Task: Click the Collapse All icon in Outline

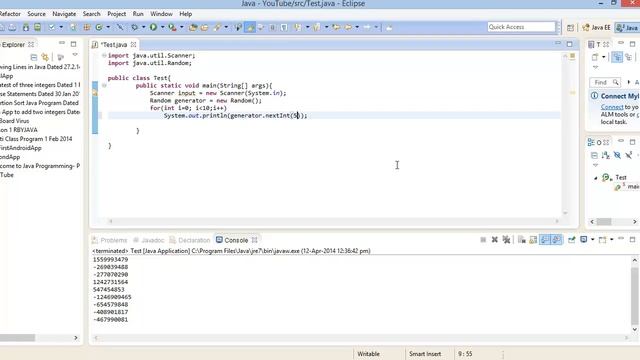Action: pos(594,155)
